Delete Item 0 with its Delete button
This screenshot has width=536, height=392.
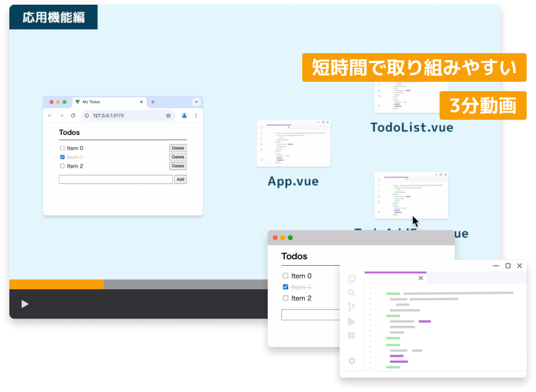click(x=178, y=148)
